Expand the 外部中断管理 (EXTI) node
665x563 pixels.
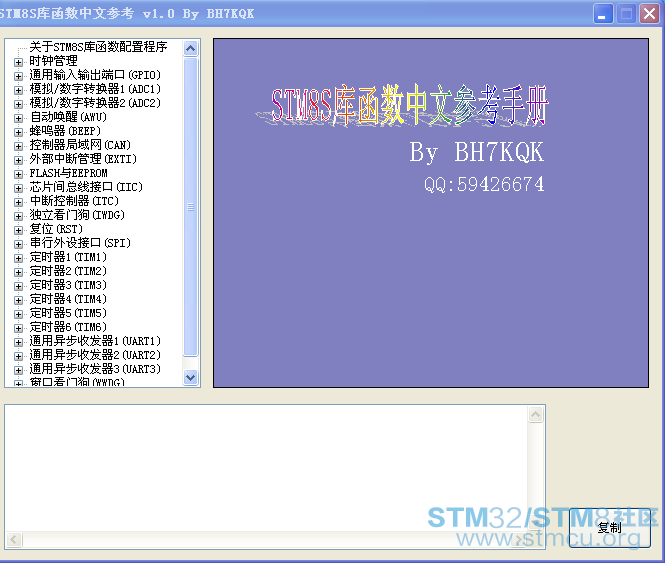(18, 160)
